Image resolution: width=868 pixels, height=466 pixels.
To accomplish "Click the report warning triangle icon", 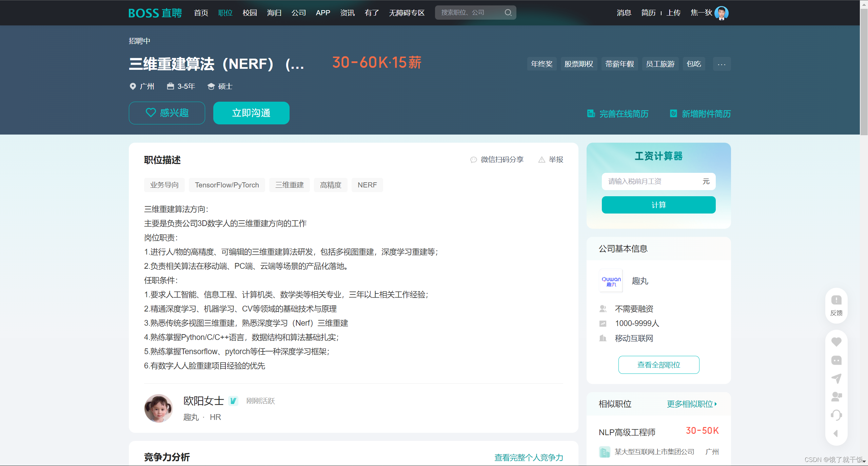I will tap(541, 160).
